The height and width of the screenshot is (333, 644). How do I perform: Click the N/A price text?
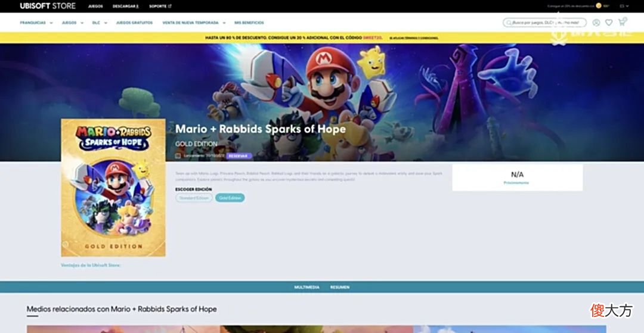(517, 175)
